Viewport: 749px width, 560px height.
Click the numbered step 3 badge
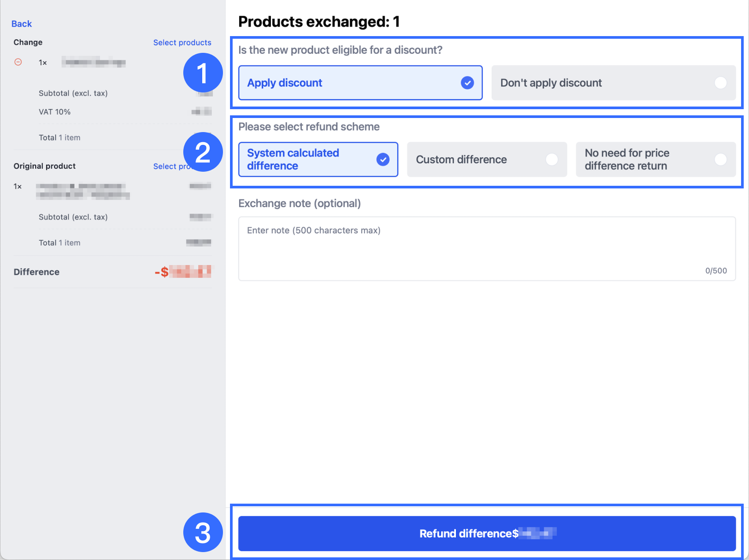[x=203, y=532]
